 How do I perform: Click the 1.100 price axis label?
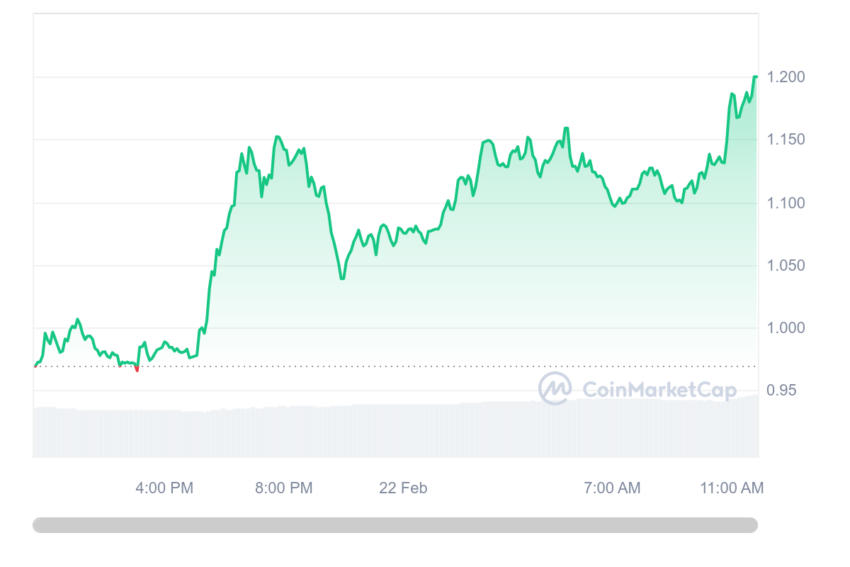[786, 203]
